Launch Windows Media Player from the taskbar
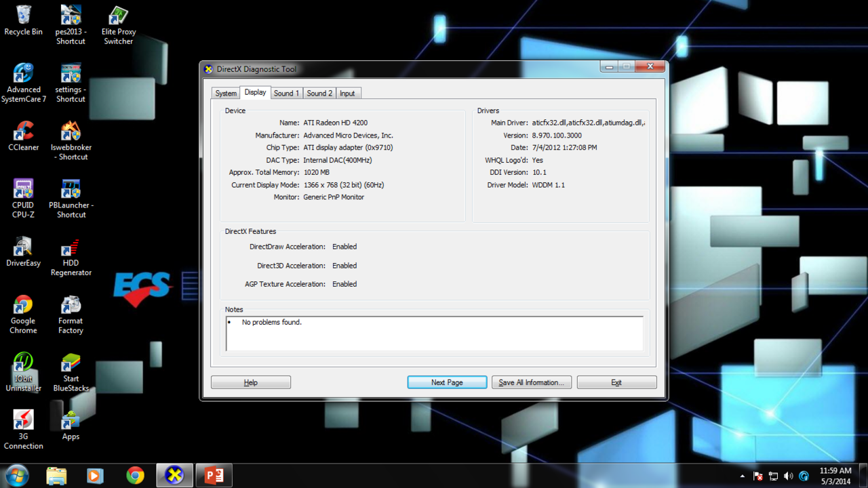This screenshot has height=488, width=868. coord(95,476)
